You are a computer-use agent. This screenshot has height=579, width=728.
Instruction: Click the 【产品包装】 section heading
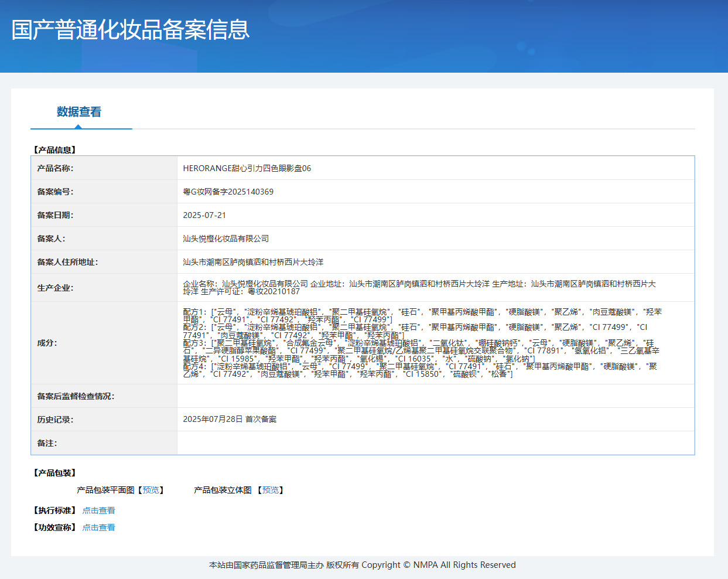55,473
